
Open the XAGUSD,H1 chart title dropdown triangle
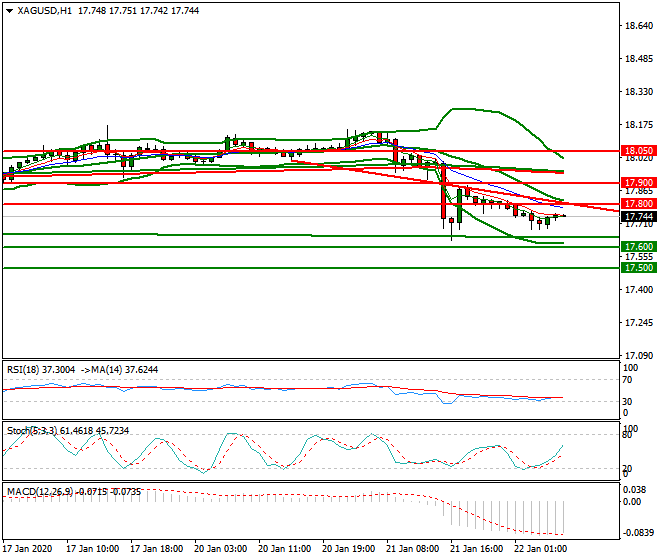10,11
